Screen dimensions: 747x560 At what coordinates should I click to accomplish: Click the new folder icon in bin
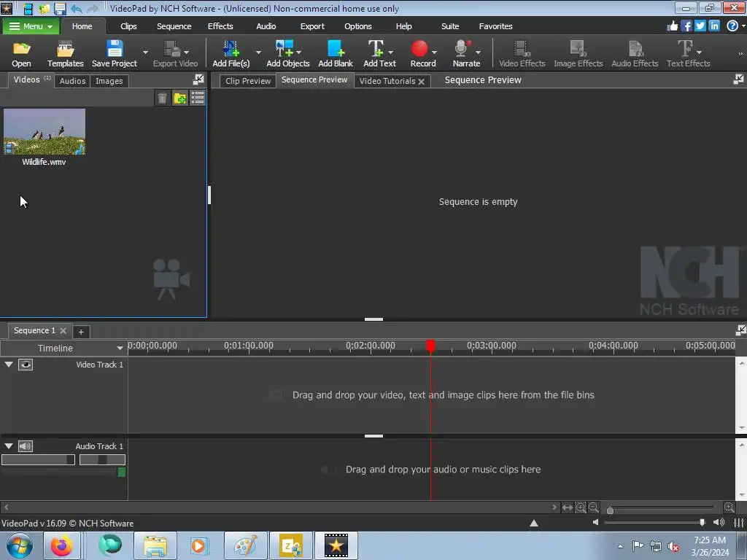click(x=180, y=98)
